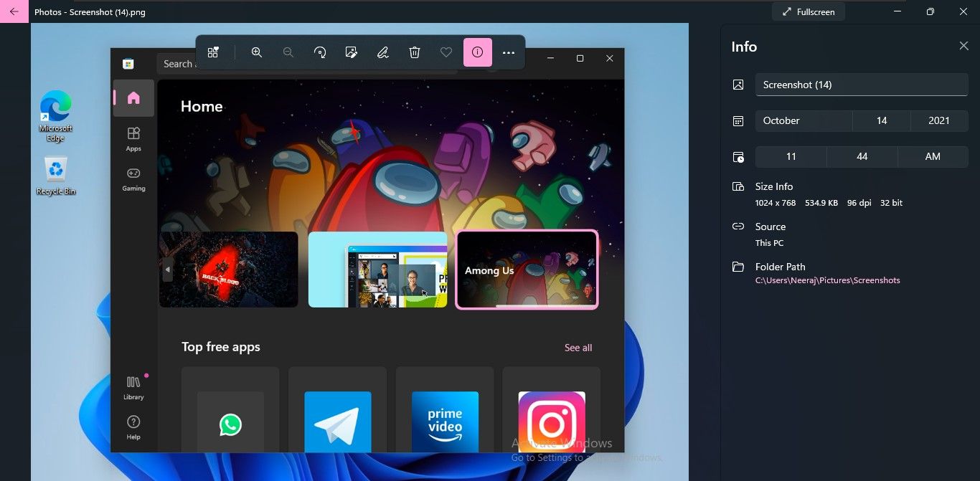
Task: Change the year field 2021
Action: point(939,120)
